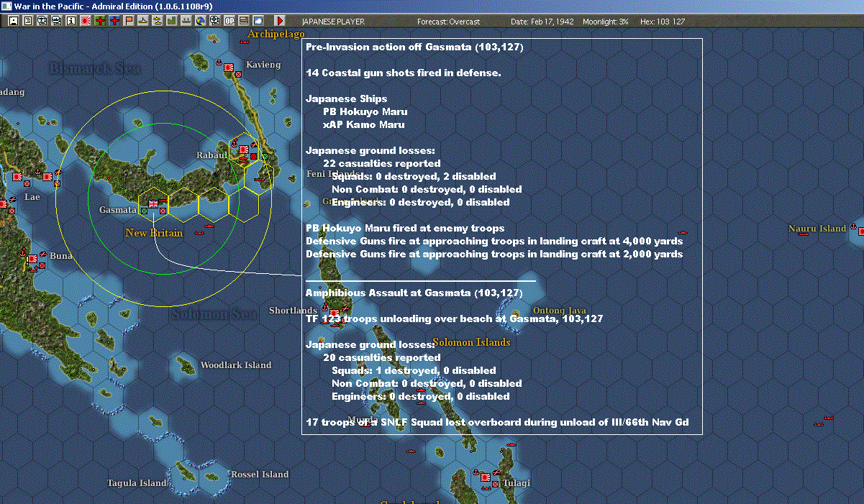Click the info 'i' toolbar icon

(x=71, y=22)
